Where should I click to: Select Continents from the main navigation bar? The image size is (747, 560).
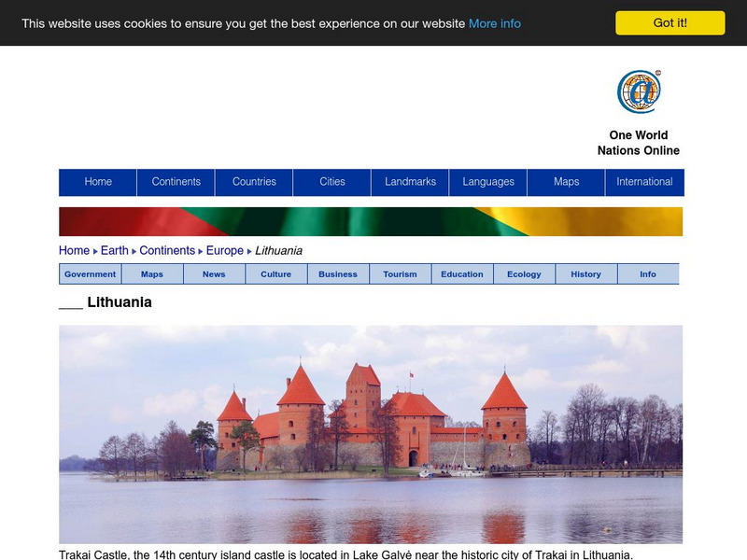pos(176,182)
